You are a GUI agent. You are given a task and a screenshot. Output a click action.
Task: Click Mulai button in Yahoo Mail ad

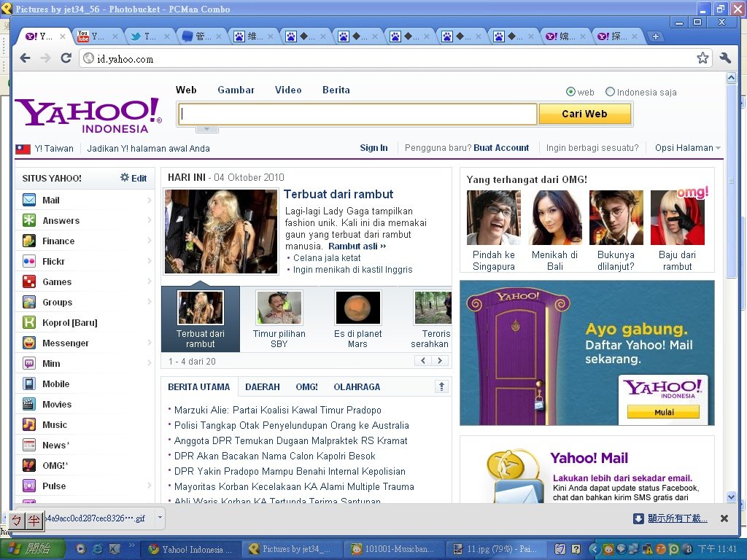point(663,412)
